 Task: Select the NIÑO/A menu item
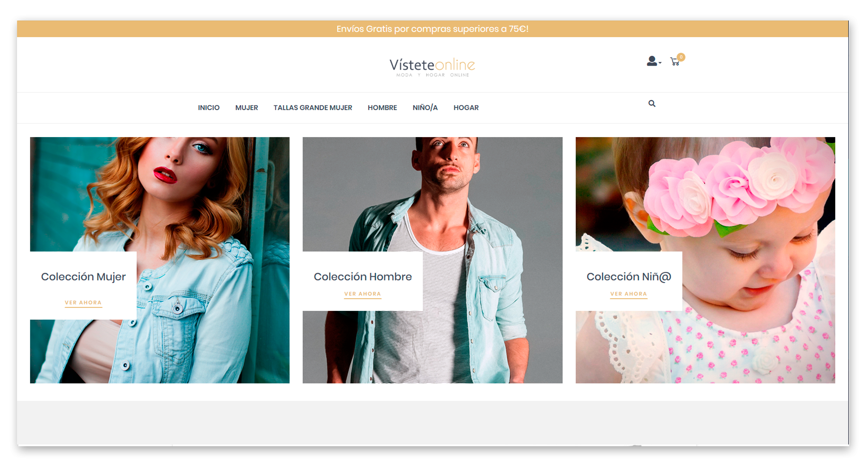(x=425, y=107)
